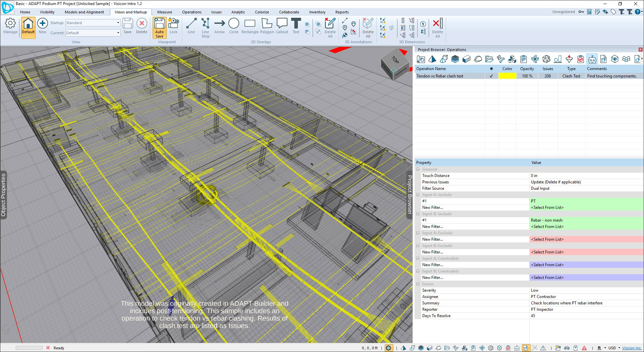Click the Project Browser side tab

(409, 195)
